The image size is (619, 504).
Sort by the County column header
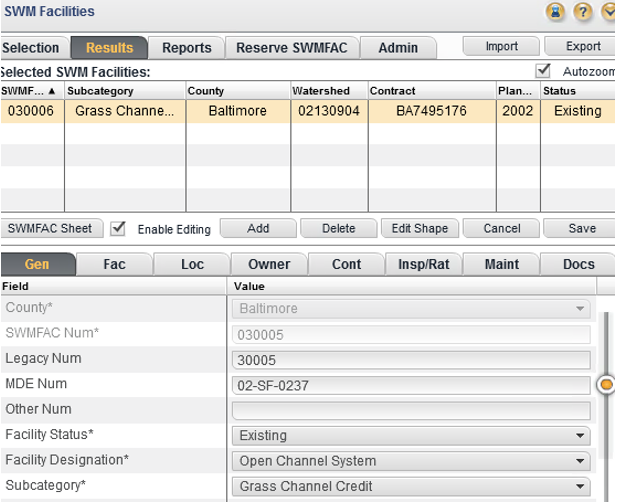coord(238,91)
